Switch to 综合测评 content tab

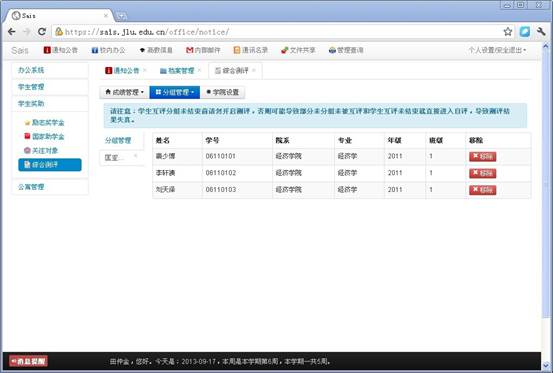[232, 71]
